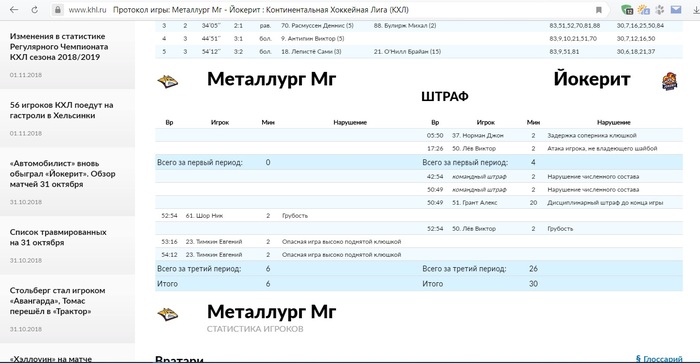Open news about KHL statistics changes

59,46
